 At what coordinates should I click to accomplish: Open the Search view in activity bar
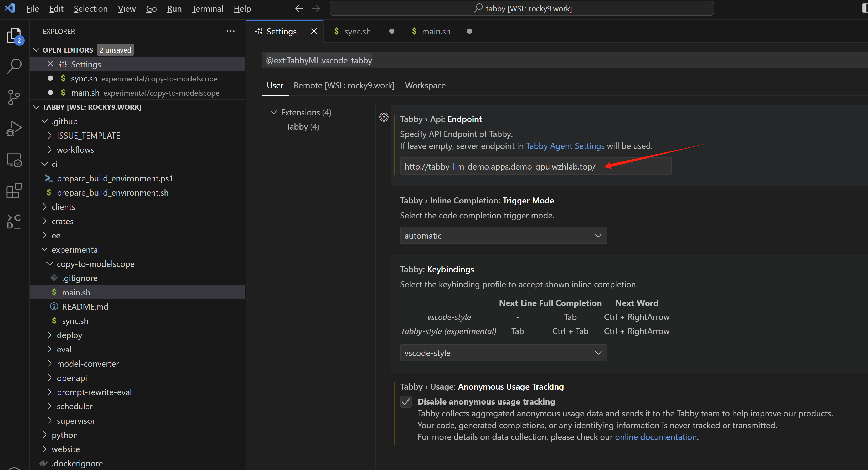pos(14,66)
